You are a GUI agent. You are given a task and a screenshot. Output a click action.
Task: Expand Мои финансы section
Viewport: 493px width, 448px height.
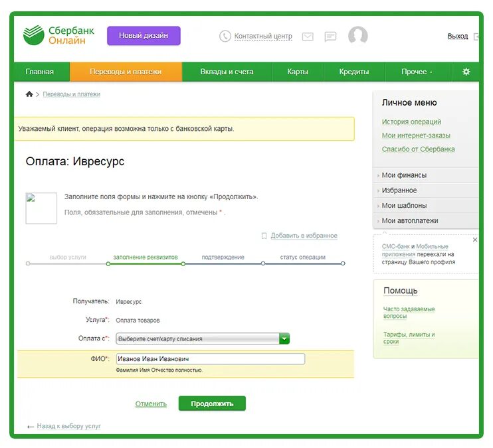404,175
